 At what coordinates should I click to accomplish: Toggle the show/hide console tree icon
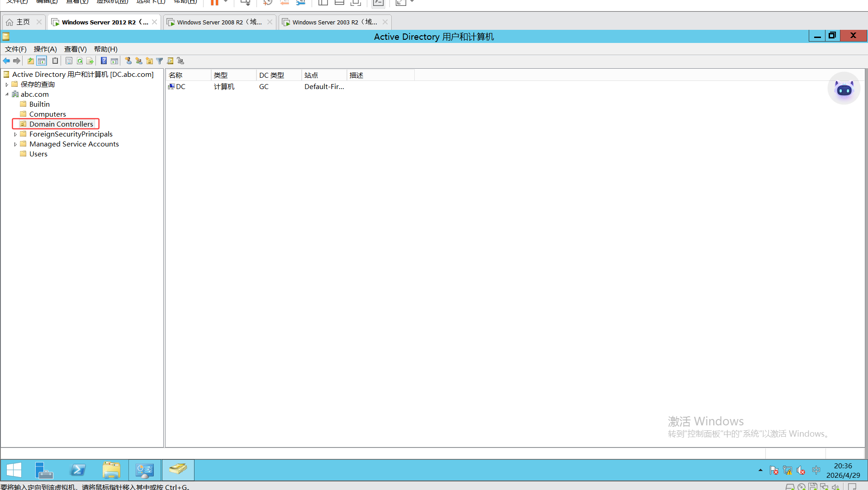(x=42, y=61)
